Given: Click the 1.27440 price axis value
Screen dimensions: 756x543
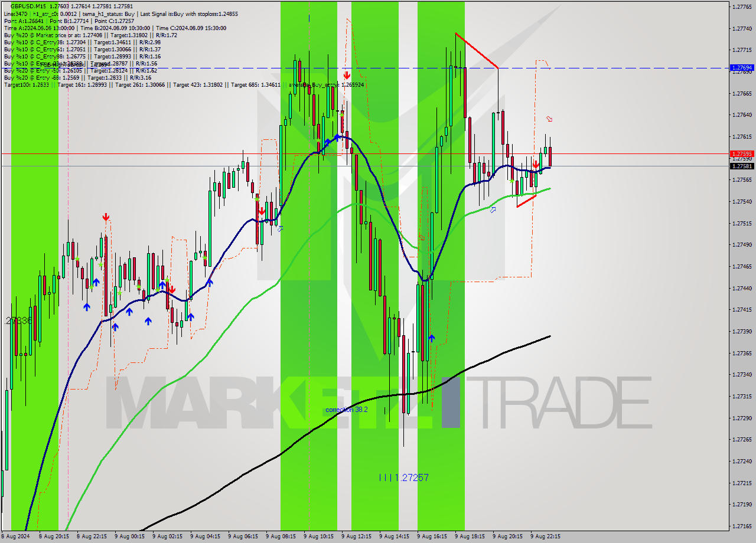Looking at the screenshot, I should click(x=742, y=288).
